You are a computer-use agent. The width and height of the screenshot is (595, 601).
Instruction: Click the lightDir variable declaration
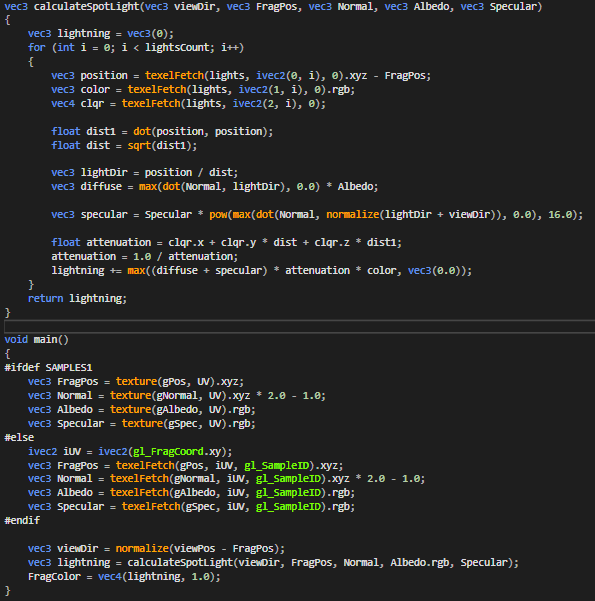[x=104, y=172]
